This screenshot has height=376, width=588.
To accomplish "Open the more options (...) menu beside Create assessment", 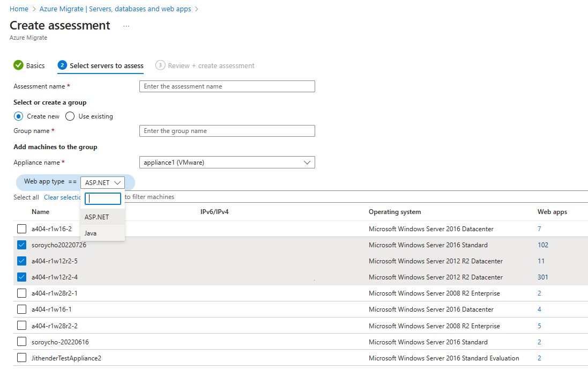I will click(126, 26).
